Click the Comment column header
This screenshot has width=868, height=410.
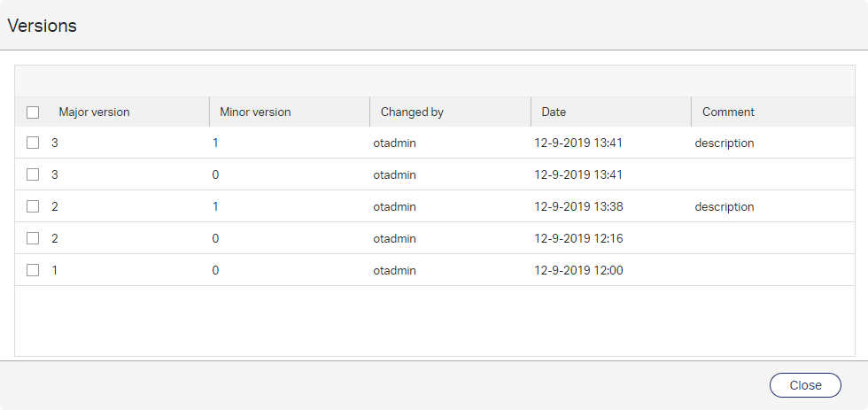point(728,112)
